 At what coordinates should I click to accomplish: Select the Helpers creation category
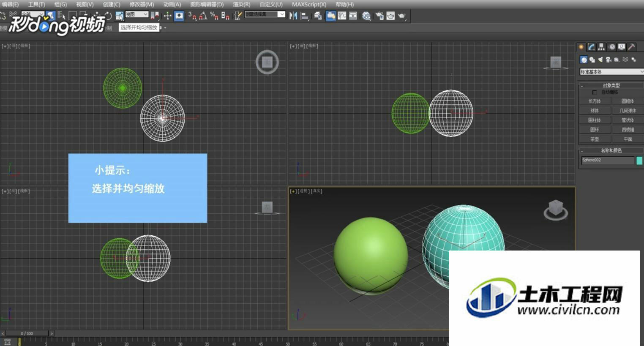point(617,60)
